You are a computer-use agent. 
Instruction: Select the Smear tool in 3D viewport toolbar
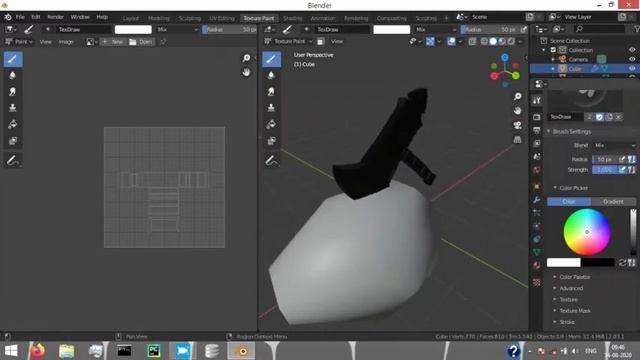271,92
